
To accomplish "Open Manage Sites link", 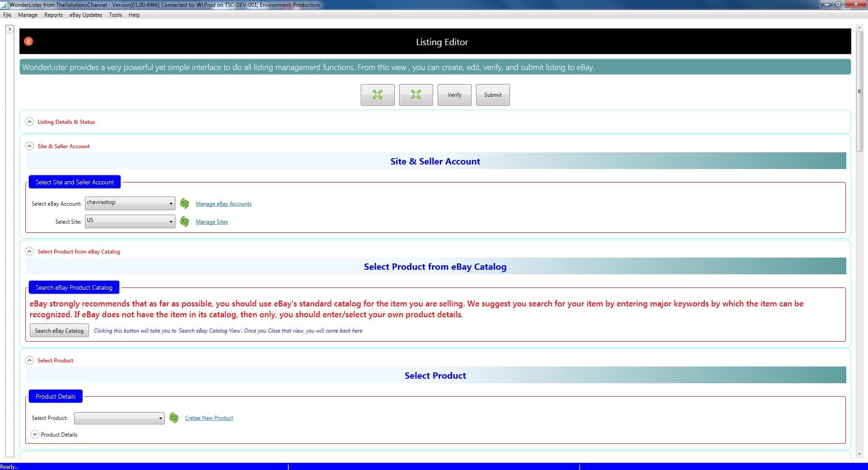I will tap(212, 222).
